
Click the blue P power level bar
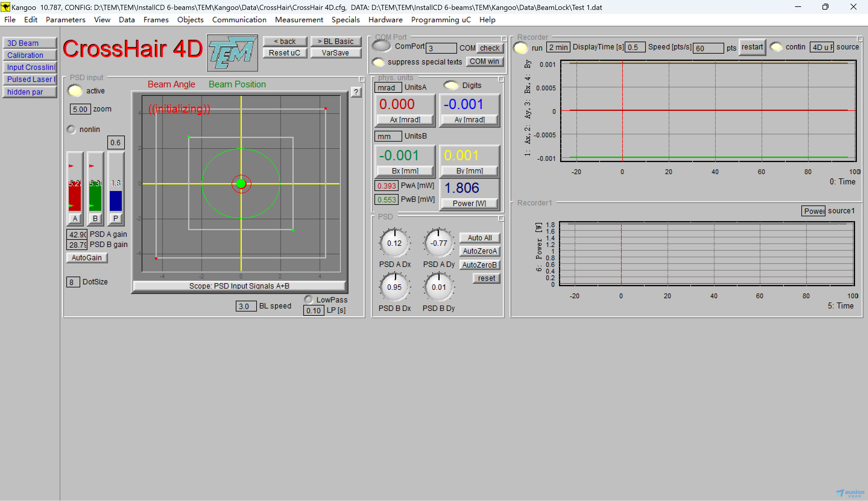click(x=116, y=201)
